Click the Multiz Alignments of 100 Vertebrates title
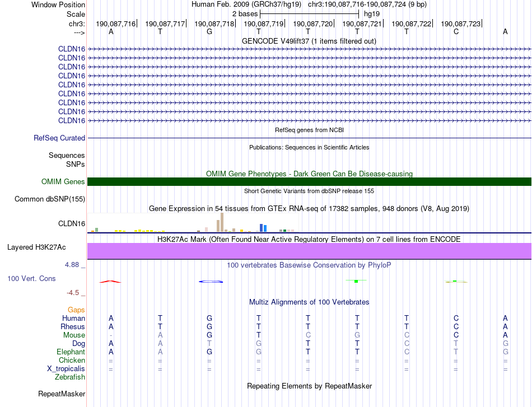 (309, 302)
